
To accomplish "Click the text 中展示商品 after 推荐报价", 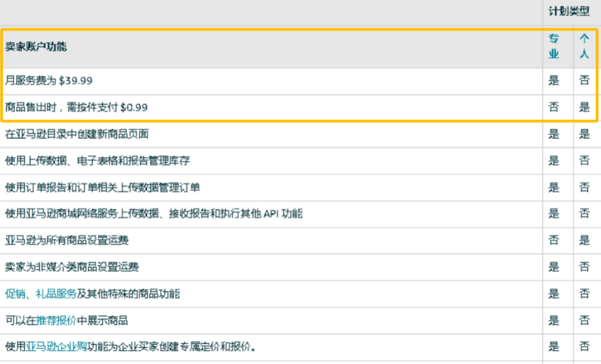I will pyautogui.click(x=102, y=321).
